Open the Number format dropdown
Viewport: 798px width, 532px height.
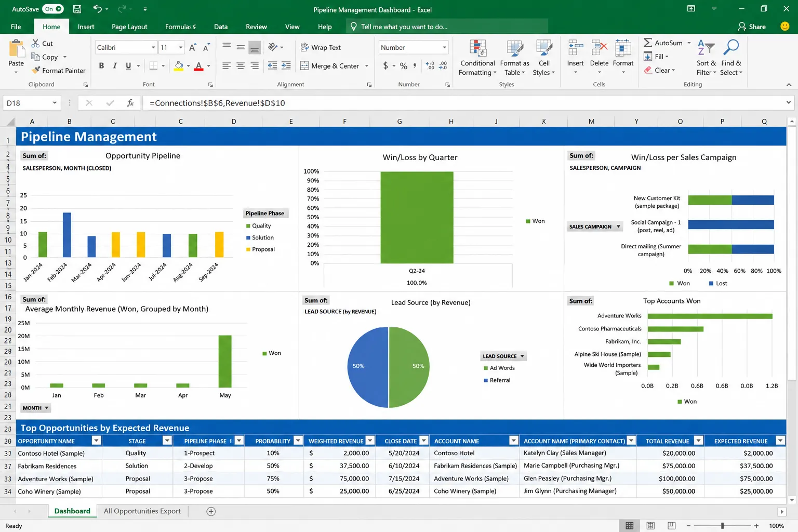444,47
